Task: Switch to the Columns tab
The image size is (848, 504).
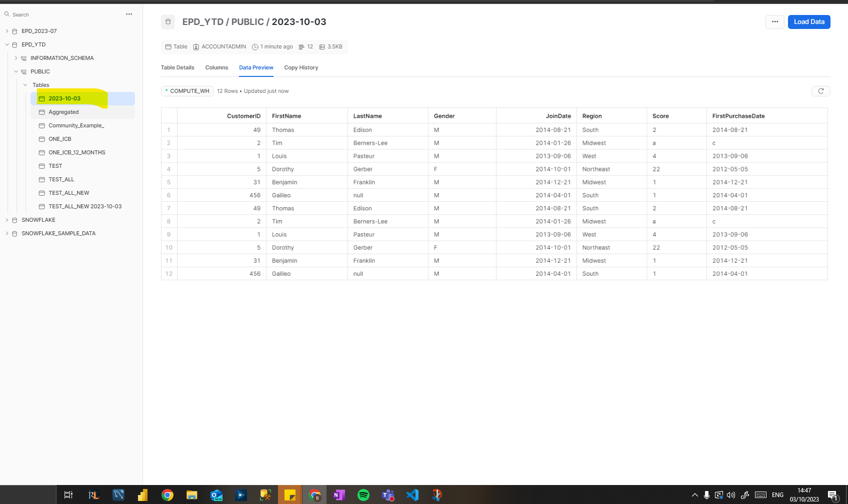Action: pos(216,67)
